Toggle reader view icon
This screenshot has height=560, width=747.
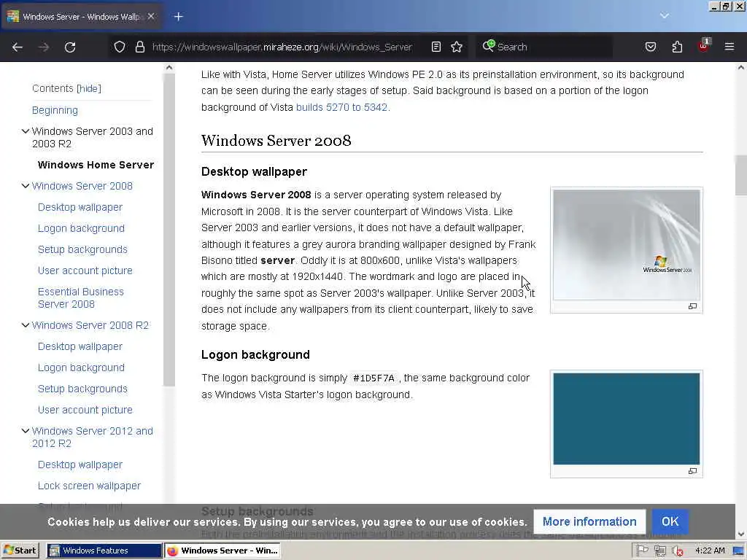pos(436,47)
